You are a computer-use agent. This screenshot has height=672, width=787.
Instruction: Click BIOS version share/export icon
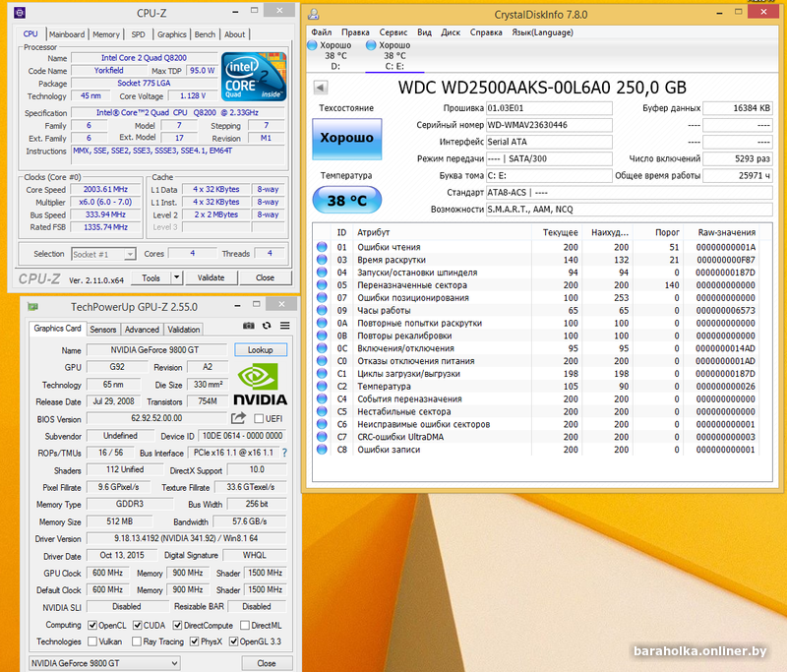point(238,418)
